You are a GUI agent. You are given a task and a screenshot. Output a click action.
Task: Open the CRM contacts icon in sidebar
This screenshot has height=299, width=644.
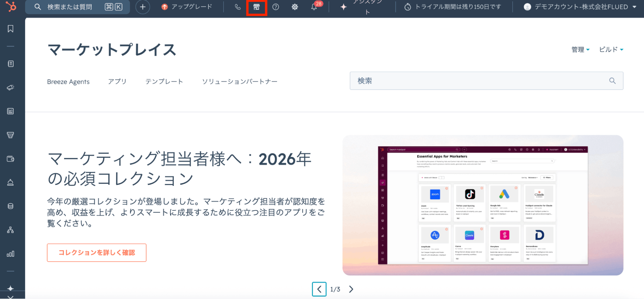[11, 64]
